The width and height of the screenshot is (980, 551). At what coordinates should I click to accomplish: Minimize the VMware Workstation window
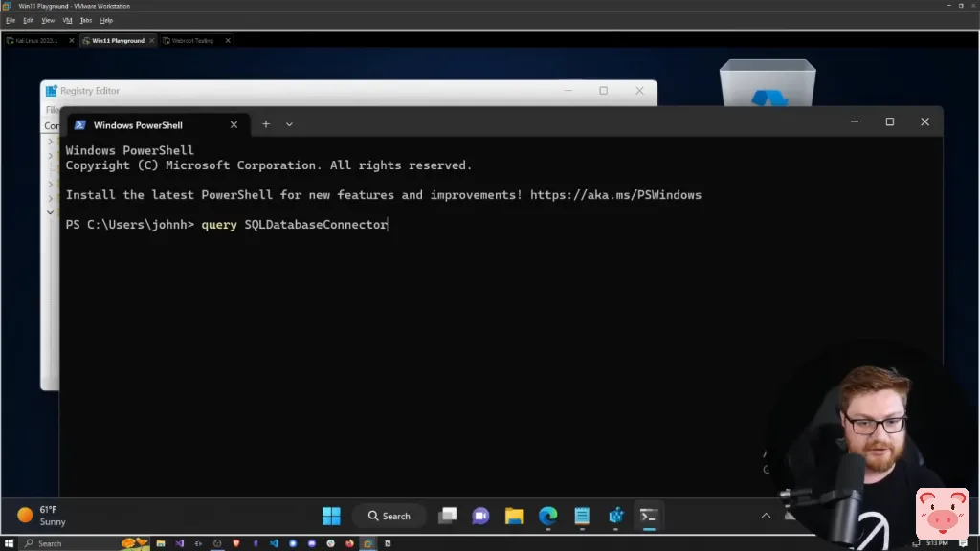pos(948,6)
